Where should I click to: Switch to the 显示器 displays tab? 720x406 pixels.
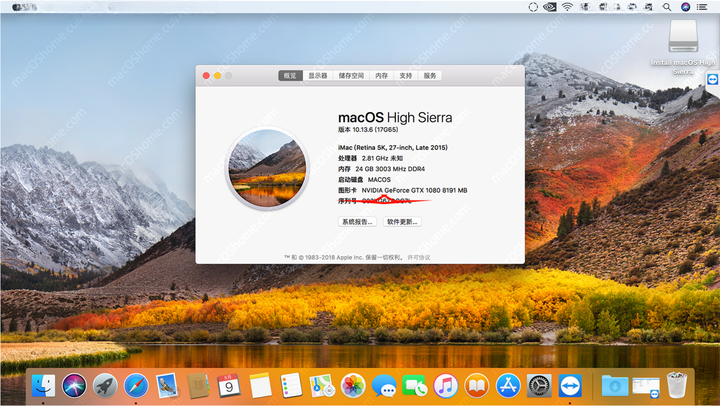click(x=318, y=75)
